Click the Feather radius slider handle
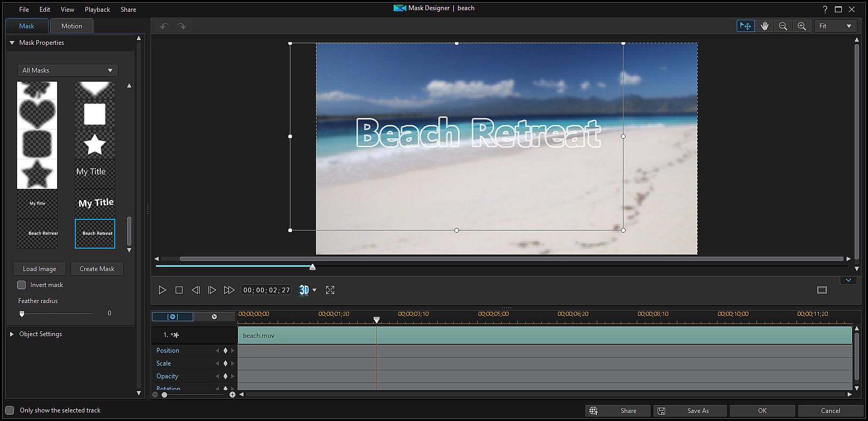Image resolution: width=868 pixels, height=421 pixels. [x=22, y=314]
